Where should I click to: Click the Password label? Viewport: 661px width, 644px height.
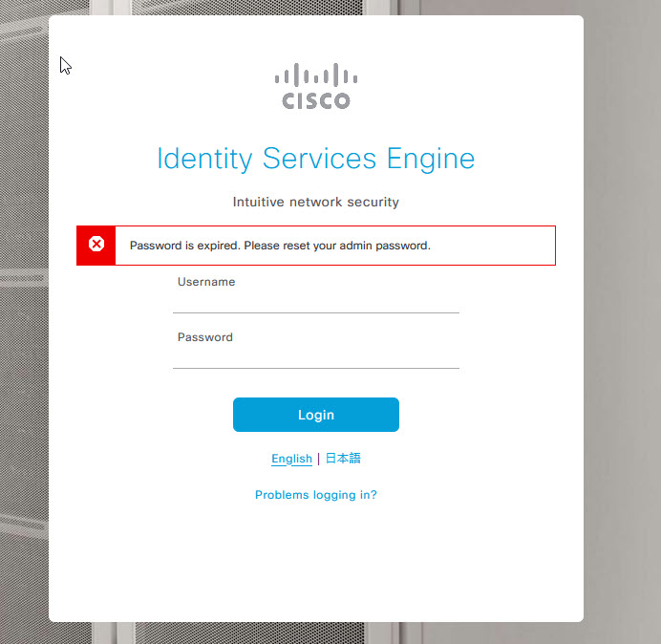204,337
